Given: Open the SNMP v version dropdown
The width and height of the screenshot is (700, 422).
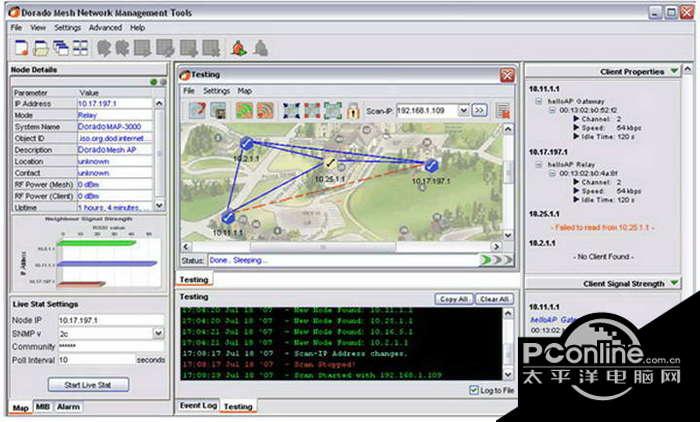Looking at the screenshot, I should coord(158,333).
